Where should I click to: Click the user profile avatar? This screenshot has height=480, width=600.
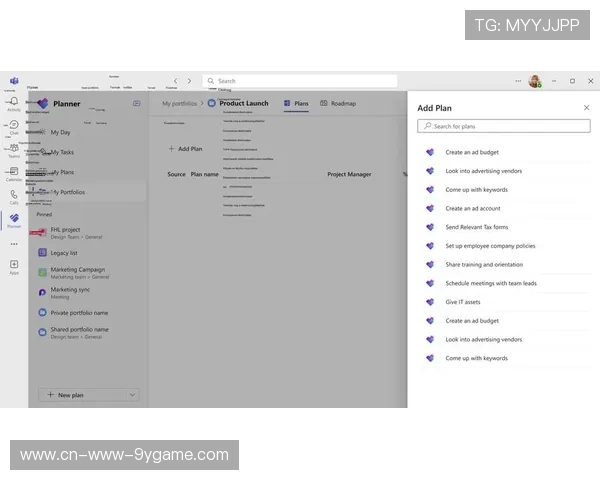pos(534,81)
